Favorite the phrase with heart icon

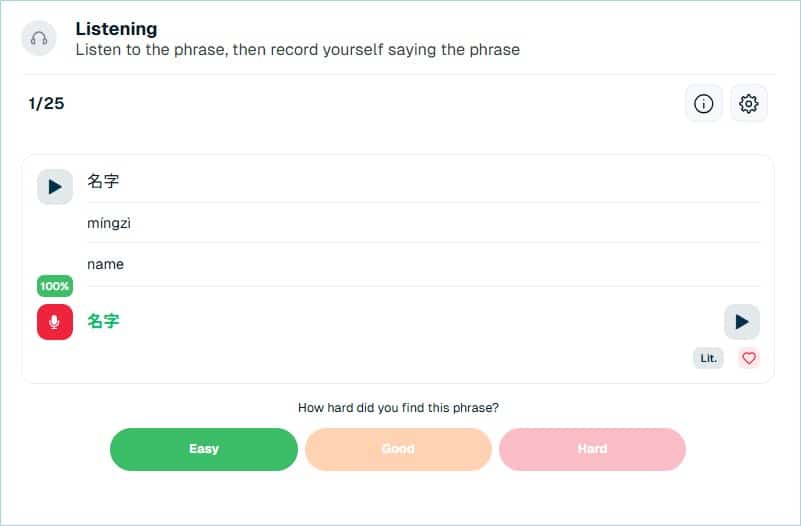[x=749, y=358]
